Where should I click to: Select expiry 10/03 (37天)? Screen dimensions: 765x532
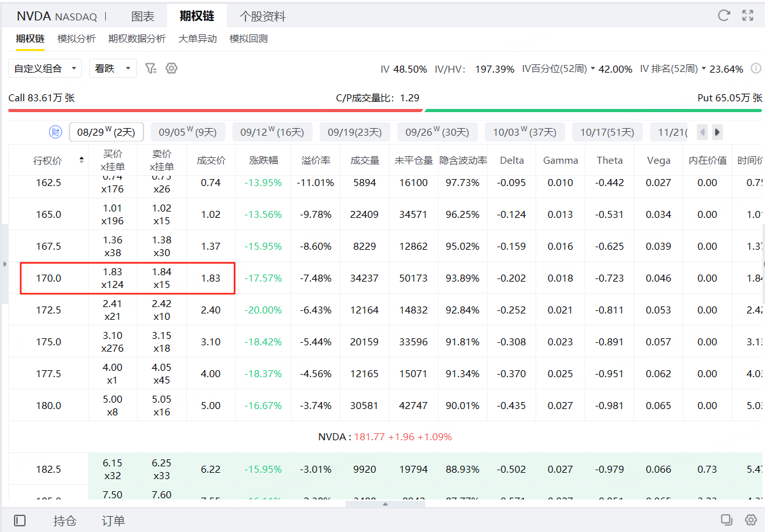[525, 132]
